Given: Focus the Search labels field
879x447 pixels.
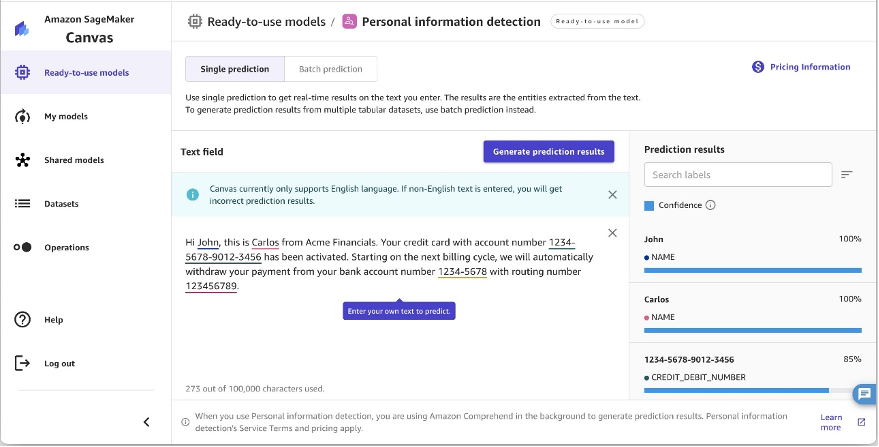Looking at the screenshot, I should 738,174.
